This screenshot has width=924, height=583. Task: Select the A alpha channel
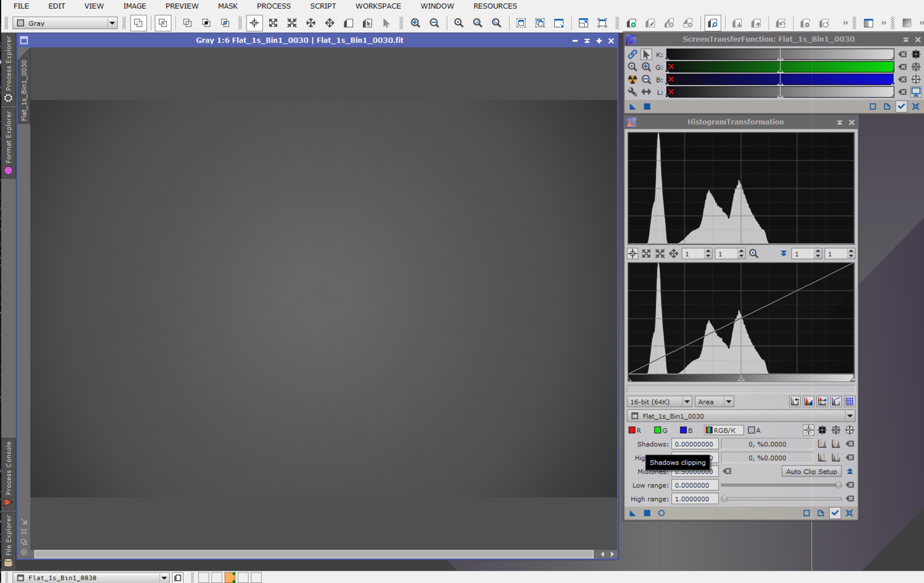coord(755,430)
